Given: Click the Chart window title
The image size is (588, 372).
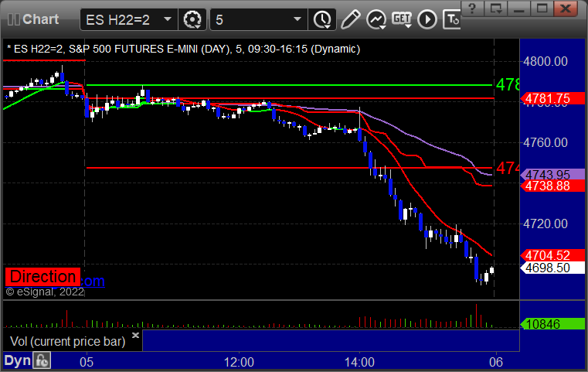Looking at the screenshot, I should tap(40, 19).
